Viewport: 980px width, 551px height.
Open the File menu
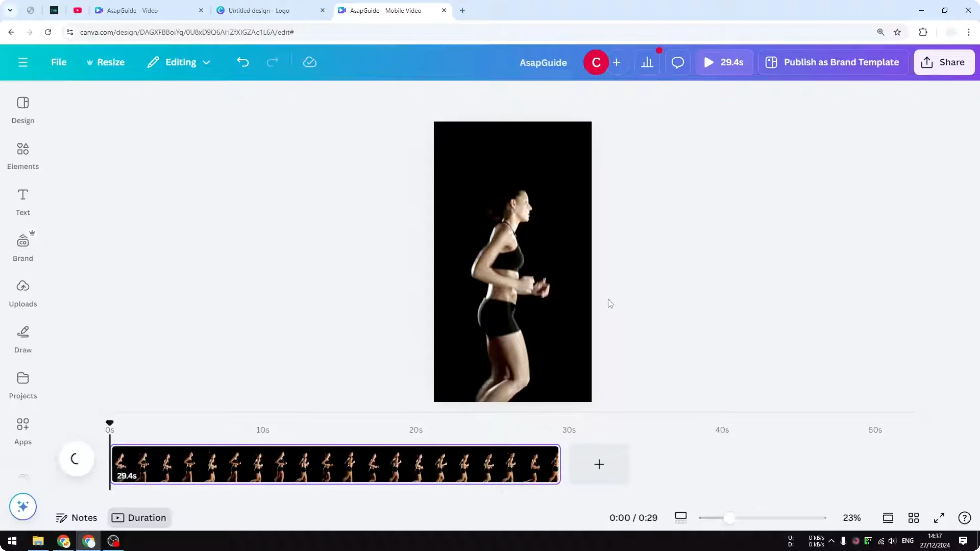pyautogui.click(x=59, y=62)
